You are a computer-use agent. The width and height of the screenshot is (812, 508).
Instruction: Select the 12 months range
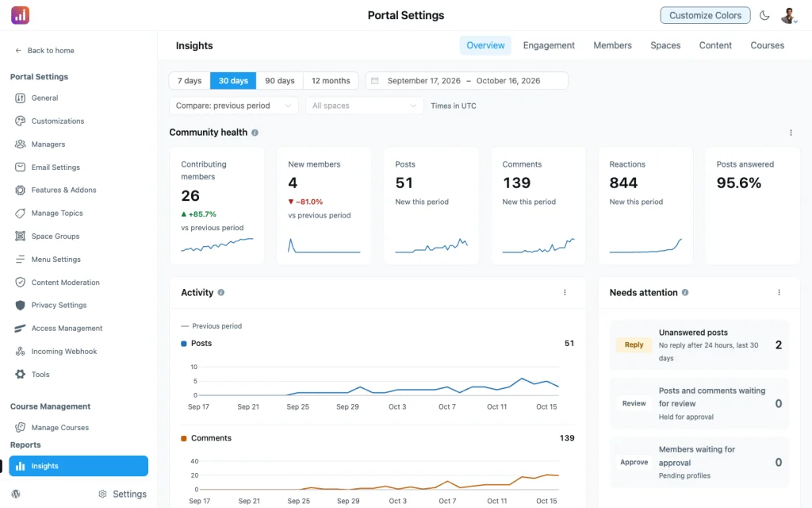[x=331, y=81]
